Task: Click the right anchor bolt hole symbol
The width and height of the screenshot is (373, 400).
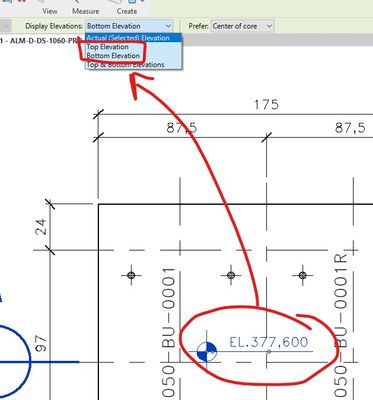Action: (x=302, y=275)
